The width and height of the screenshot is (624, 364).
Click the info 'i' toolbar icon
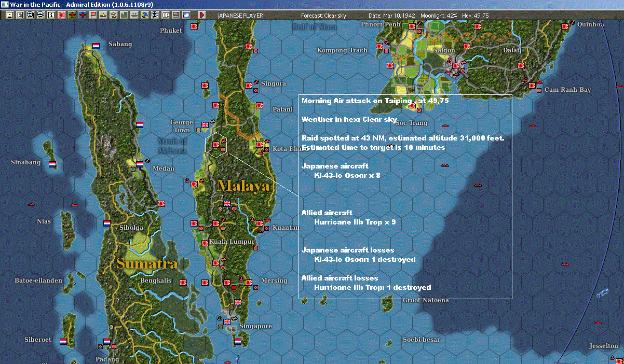tap(51, 15)
